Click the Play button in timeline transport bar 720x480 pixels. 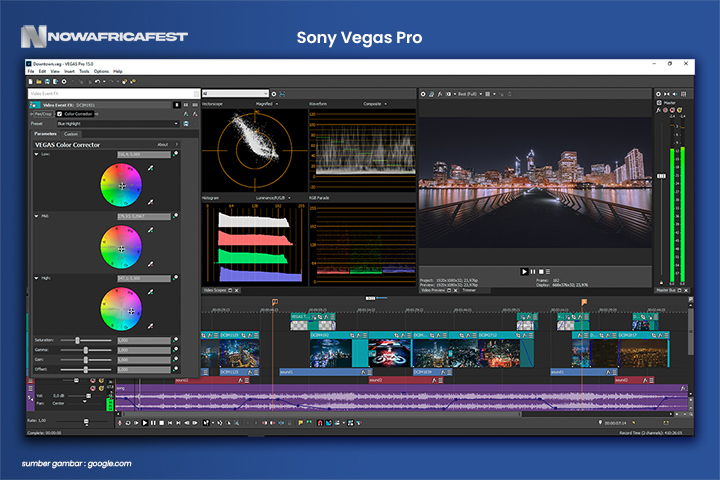[x=145, y=423]
